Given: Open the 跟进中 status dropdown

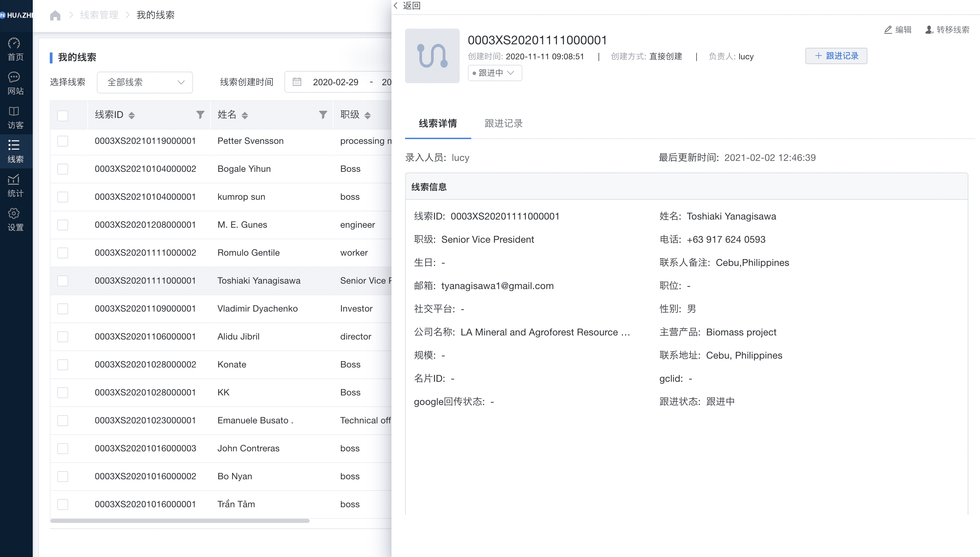Looking at the screenshot, I should coord(494,73).
